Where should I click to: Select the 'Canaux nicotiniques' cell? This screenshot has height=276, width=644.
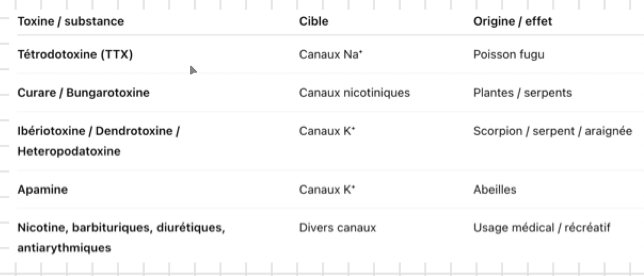point(354,93)
